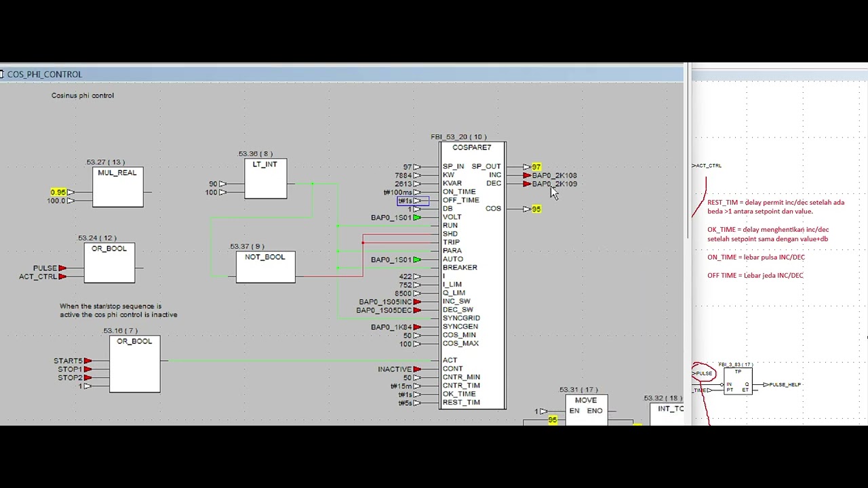The height and width of the screenshot is (488, 868).
Task: Click the TRIP pin label
Action: point(451,243)
